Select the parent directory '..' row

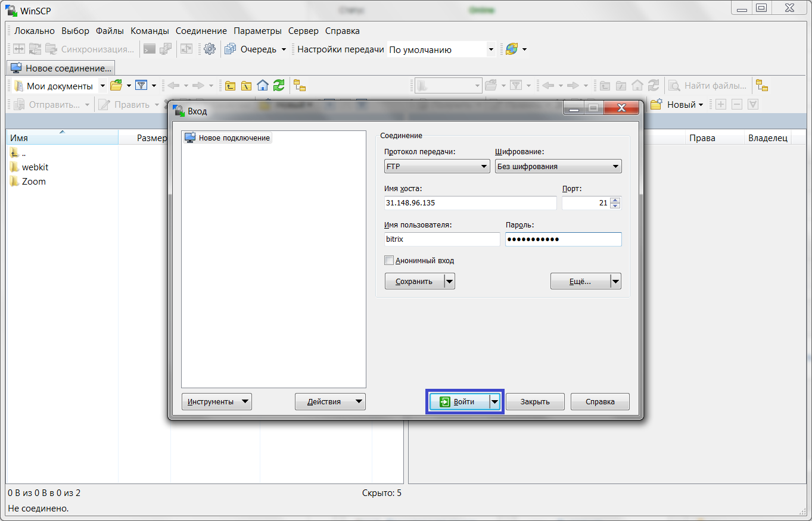tap(18, 153)
